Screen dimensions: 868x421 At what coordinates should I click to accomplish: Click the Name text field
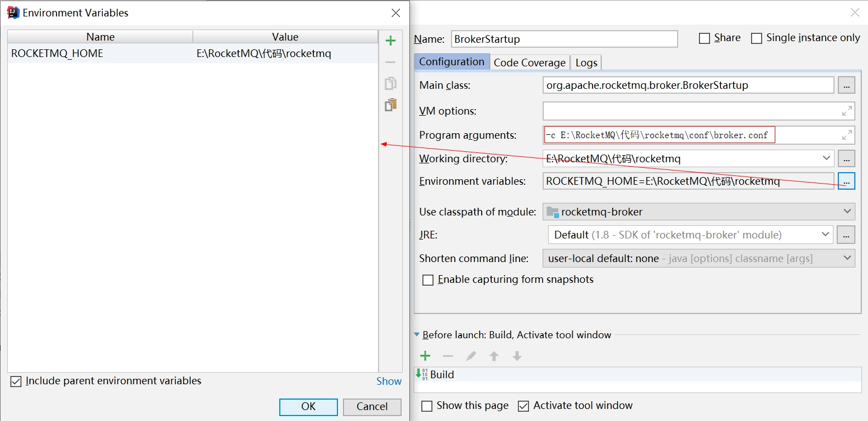click(565, 39)
